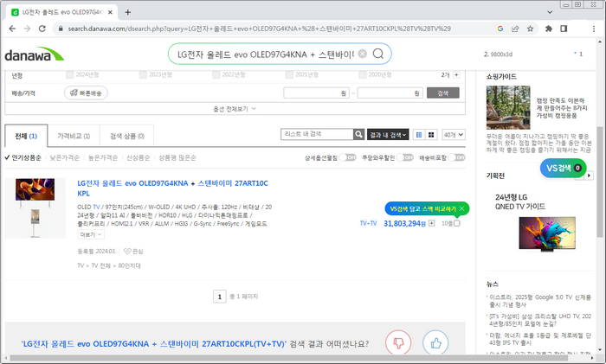The width and height of the screenshot is (606, 364).
Task: Sort by 낮은가격순
Action: [x=65, y=158]
